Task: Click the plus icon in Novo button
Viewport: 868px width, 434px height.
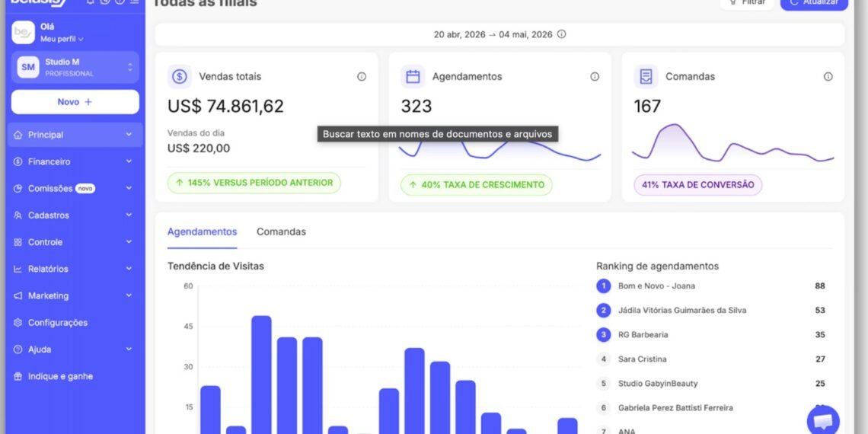Action: point(88,102)
